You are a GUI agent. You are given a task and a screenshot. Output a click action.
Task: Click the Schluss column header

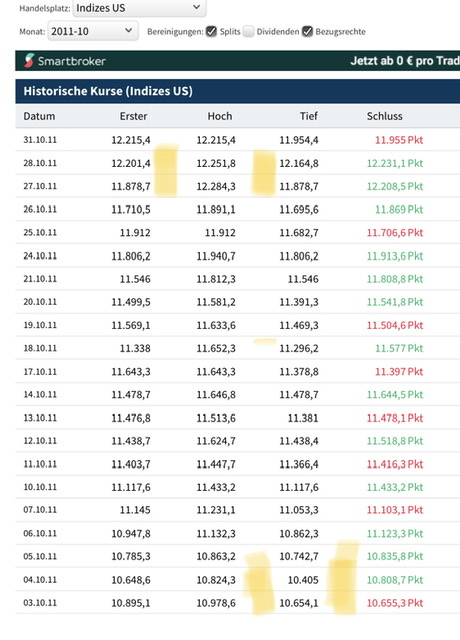[384, 116]
